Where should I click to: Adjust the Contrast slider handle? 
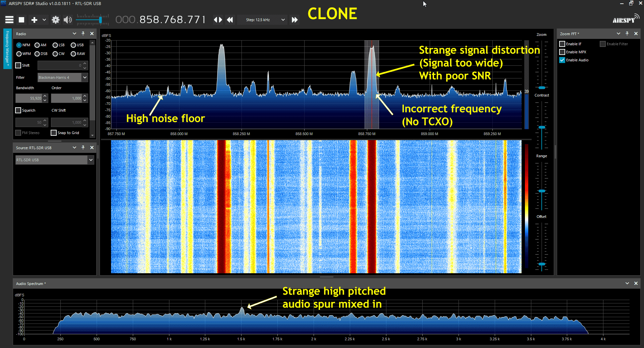click(x=542, y=127)
